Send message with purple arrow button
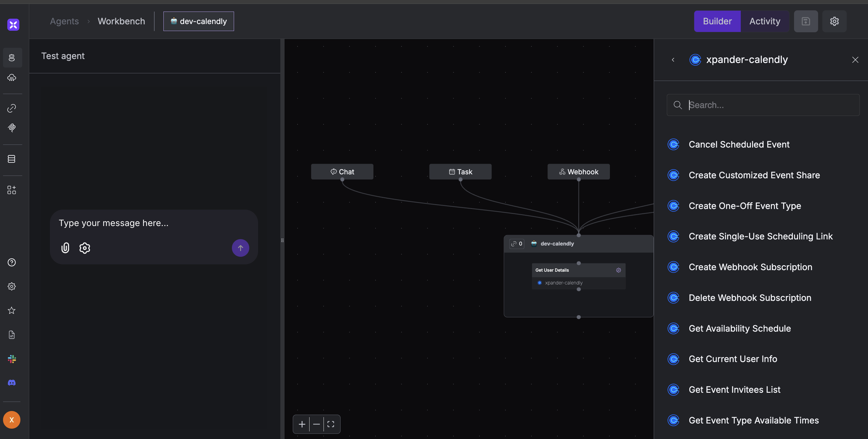The width and height of the screenshot is (868, 439). pos(240,248)
